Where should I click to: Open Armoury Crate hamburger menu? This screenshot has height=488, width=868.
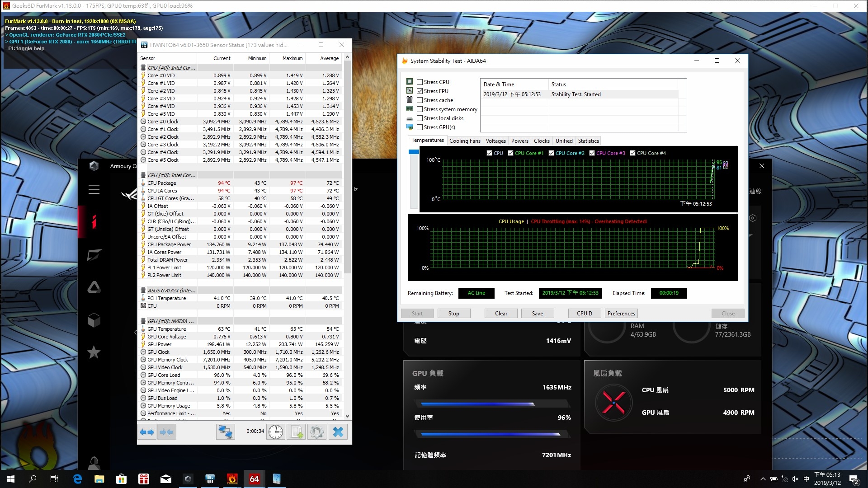click(94, 189)
